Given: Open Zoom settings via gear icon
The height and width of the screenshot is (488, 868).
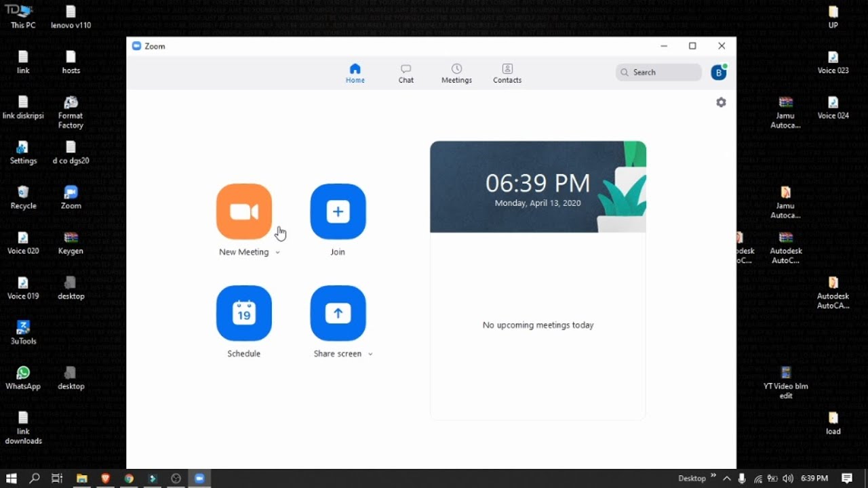Looking at the screenshot, I should [721, 102].
